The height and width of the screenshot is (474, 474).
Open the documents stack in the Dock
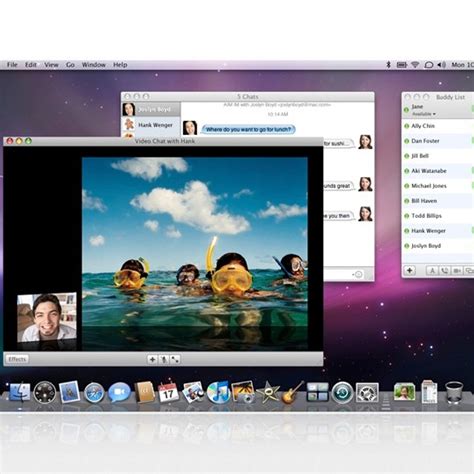[x=429, y=392]
